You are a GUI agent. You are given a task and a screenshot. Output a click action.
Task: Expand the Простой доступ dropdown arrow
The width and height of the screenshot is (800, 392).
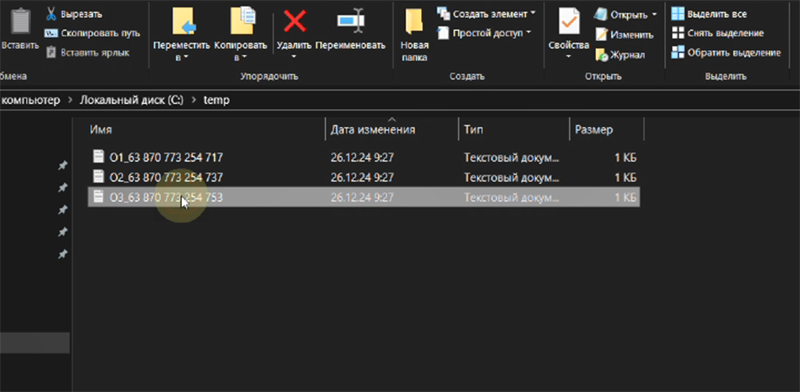tap(528, 33)
